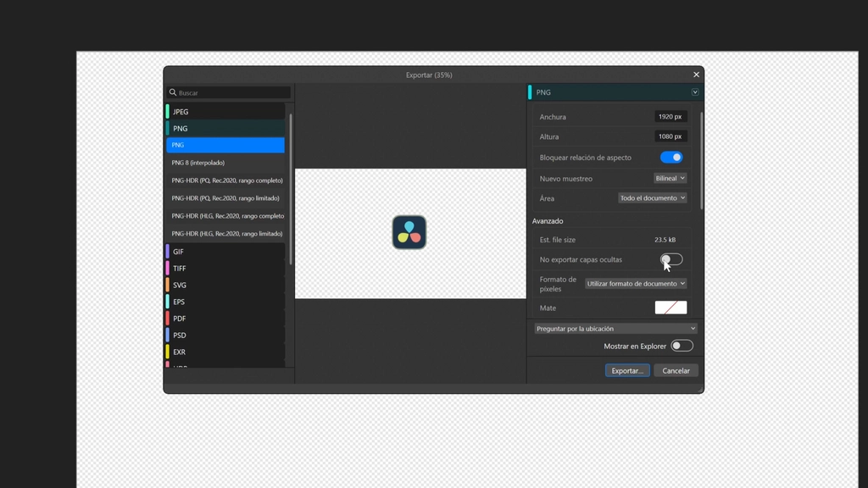Screen dimensions: 868x488
Task: Select the PDF format category
Action: (x=225, y=319)
